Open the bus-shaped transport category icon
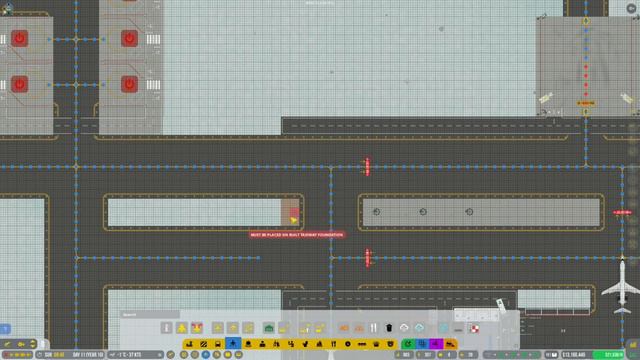 218,344
